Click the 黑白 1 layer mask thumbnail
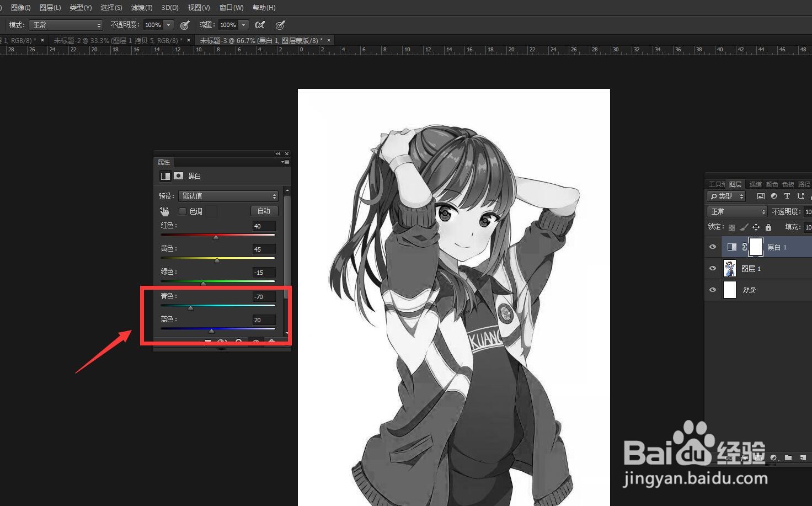This screenshot has width=812, height=506. tap(756, 247)
